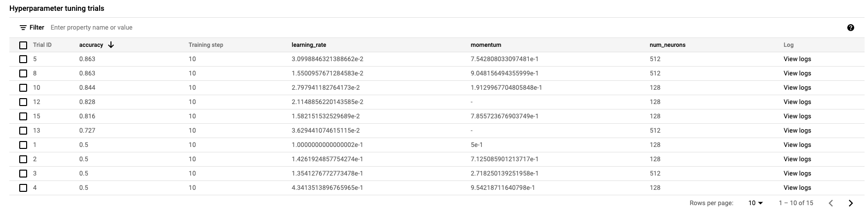Sort by the momentum column header

tap(486, 45)
